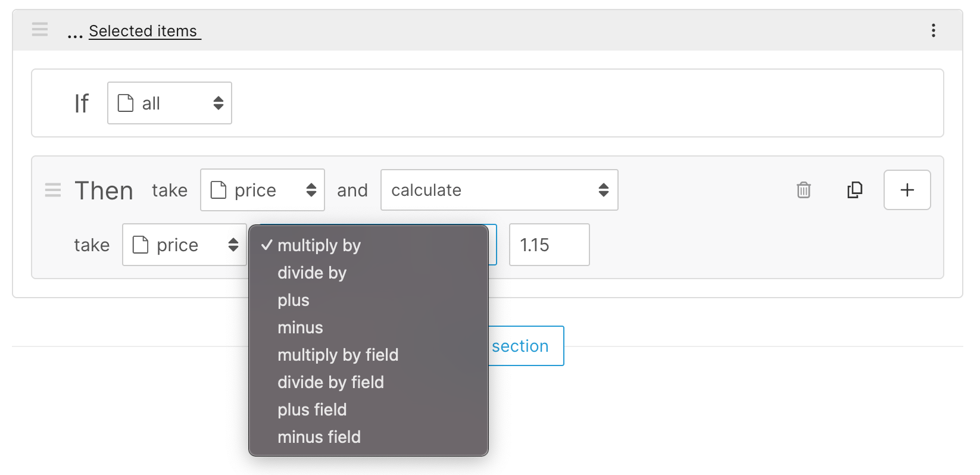Select 'multiply by' menu option
Viewport: 980px width, 475px height.
(x=319, y=245)
